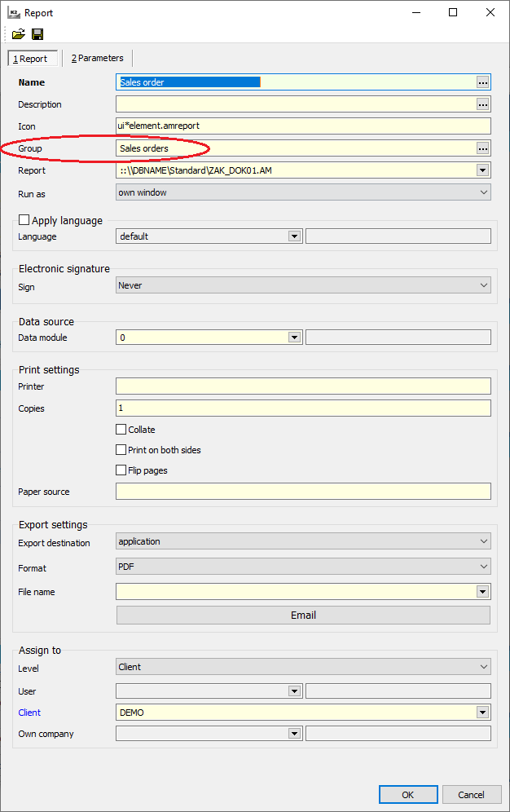Viewport: 510px width, 812px height.
Task: Expand the Sign dropdown list
Action: pos(484,285)
